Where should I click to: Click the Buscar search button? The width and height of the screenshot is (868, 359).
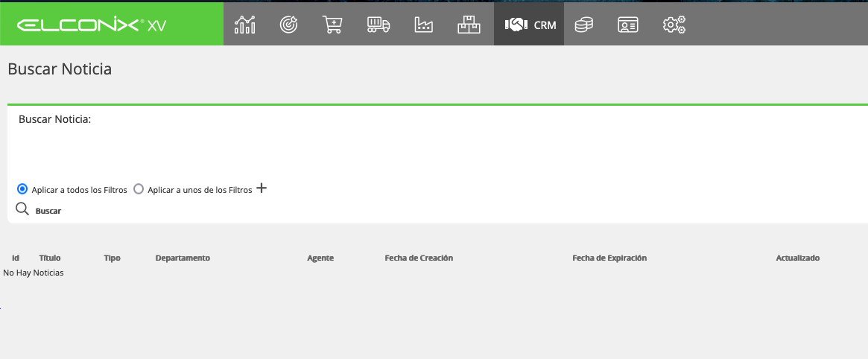coord(48,211)
